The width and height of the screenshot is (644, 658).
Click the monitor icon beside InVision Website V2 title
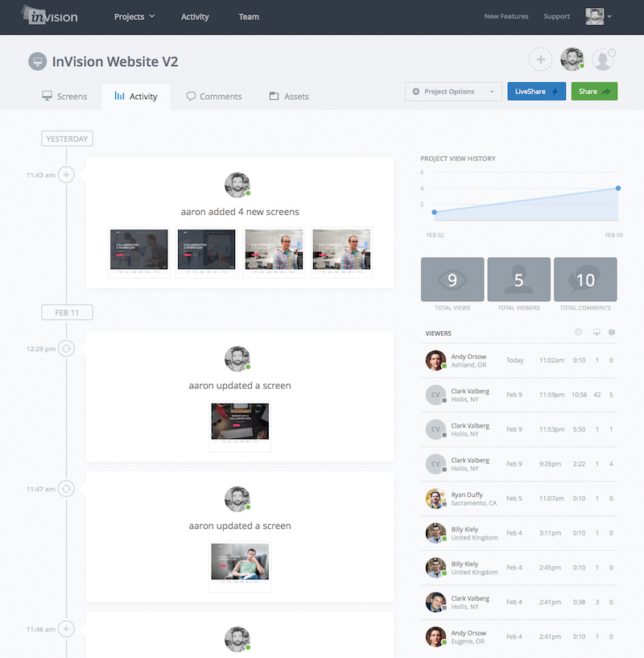click(x=37, y=61)
